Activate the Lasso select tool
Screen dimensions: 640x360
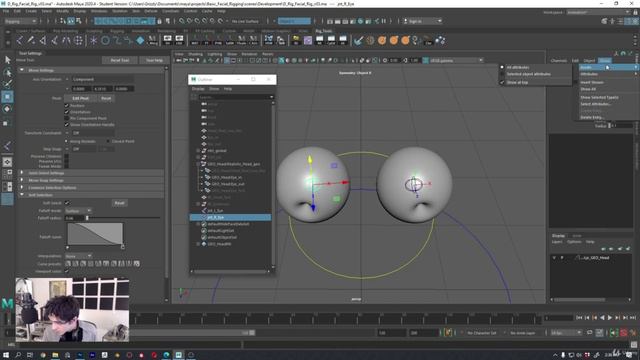pyautogui.click(x=7, y=73)
